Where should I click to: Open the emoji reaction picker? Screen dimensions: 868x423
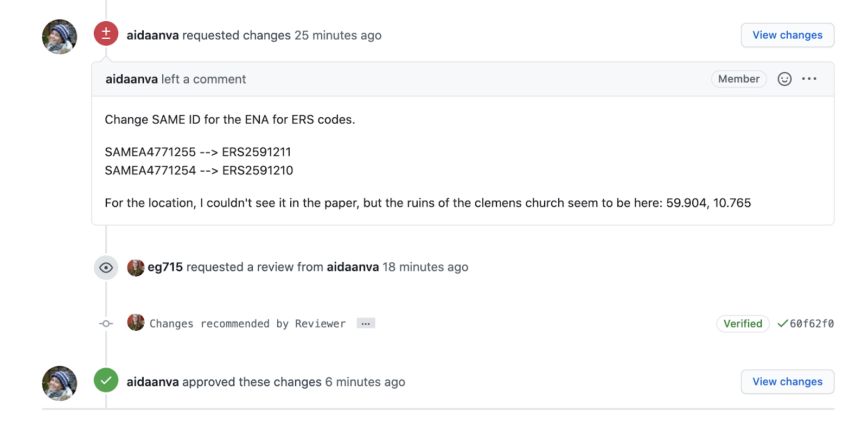tap(784, 79)
